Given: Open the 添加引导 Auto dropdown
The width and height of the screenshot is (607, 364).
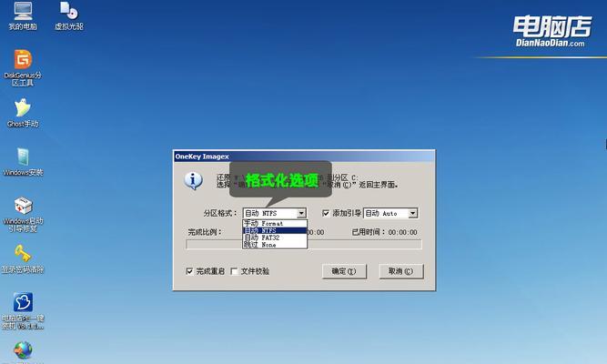Looking at the screenshot, I should point(412,213).
